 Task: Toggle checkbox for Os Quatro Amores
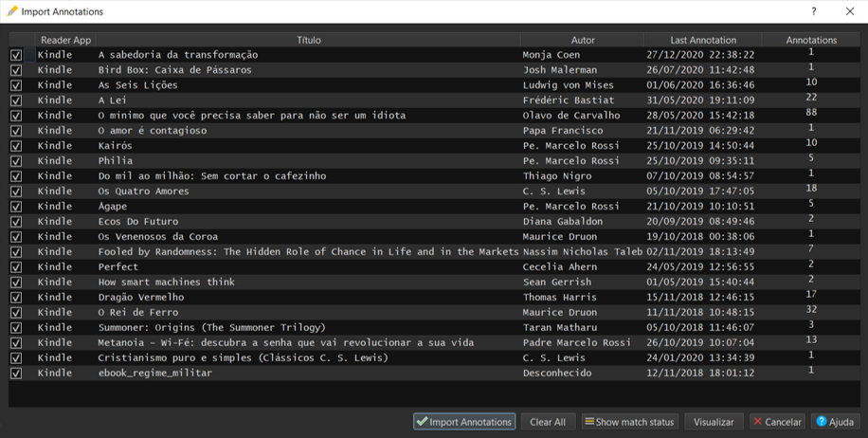click(16, 192)
